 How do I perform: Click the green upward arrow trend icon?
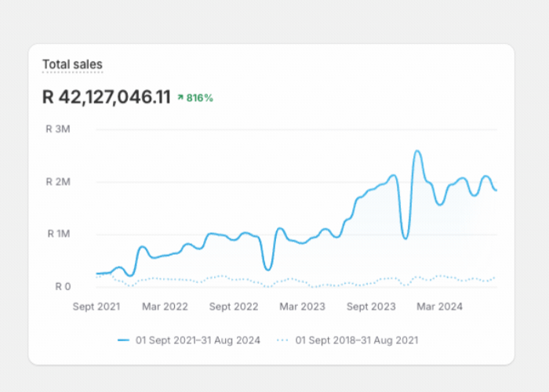coord(180,97)
